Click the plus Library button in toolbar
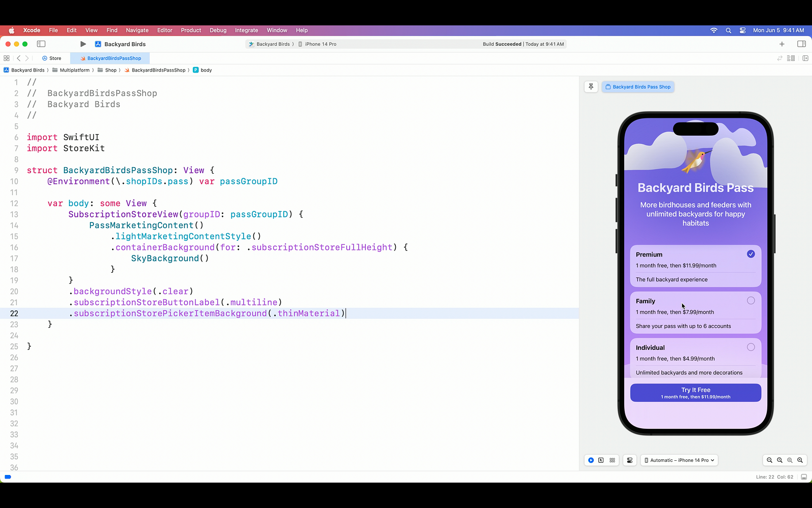 click(x=782, y=44)
